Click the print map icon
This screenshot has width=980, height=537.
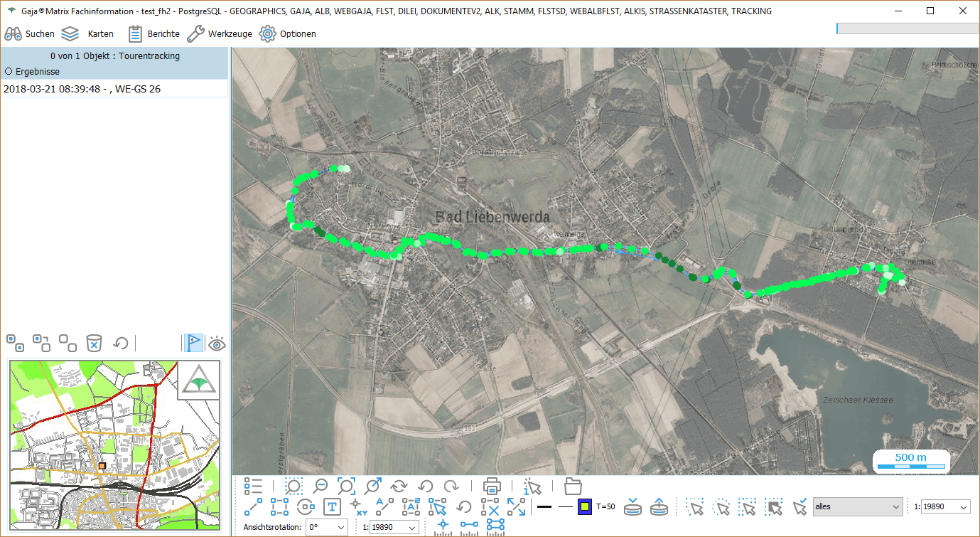[492, 487]
